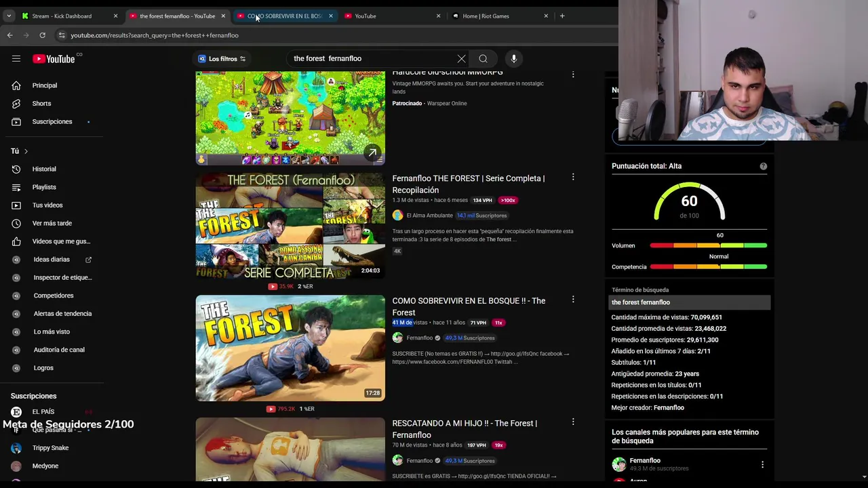Open Los filtros dropdown

point(222,59)
